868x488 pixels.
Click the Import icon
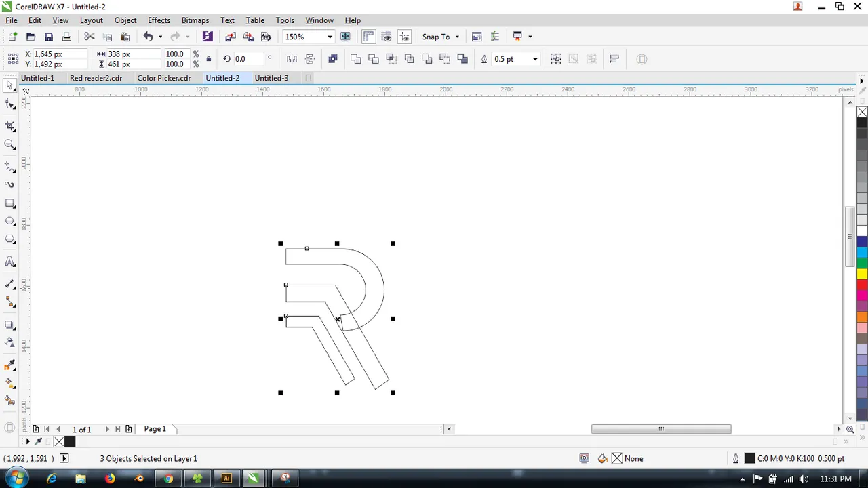point(231,37)
